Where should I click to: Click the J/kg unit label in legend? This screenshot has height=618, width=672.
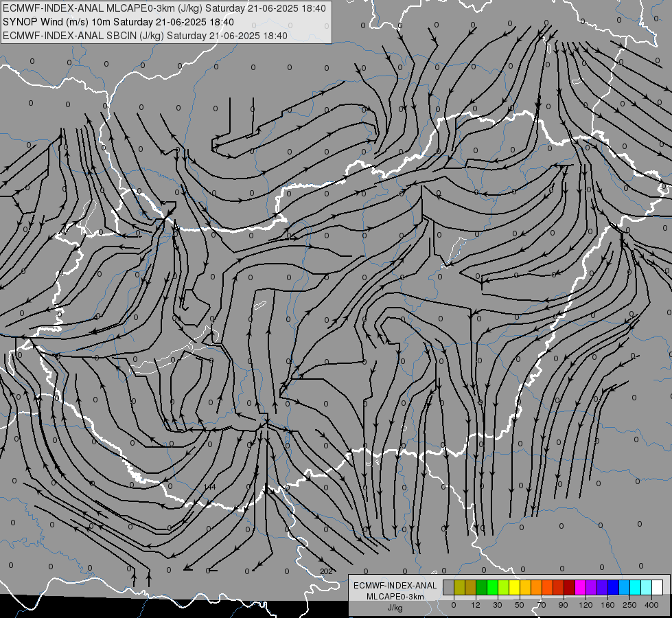click(x=395, y=608)
